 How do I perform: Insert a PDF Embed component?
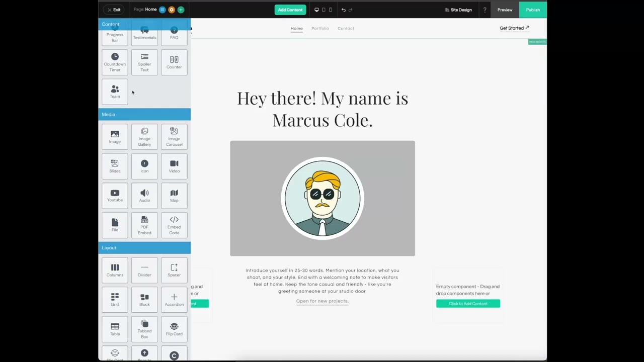click(144, 225)
